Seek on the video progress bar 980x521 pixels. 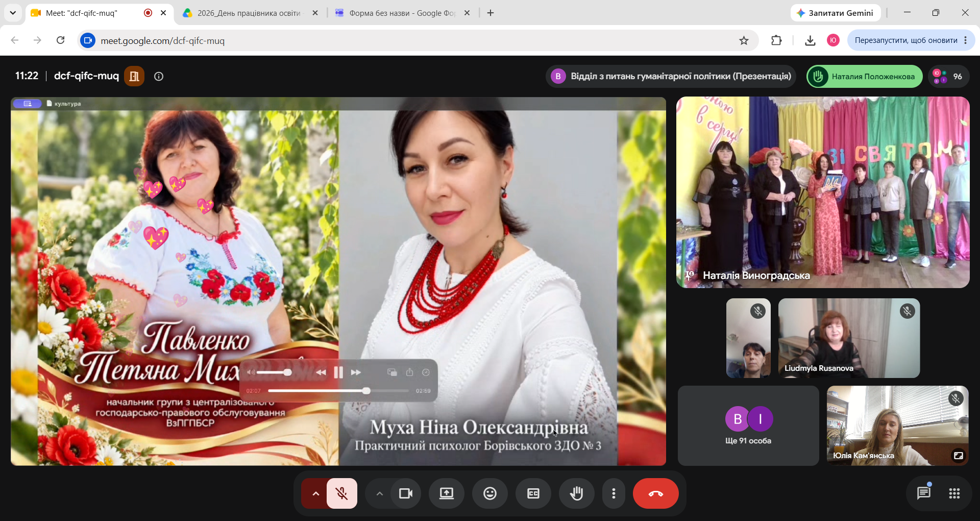pyautogui.click(x=338, y=391)
